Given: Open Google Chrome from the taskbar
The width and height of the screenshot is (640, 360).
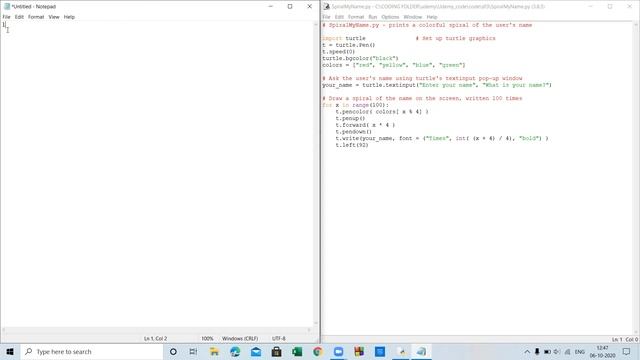Looking at the screenshot, I should coord(318,351).
